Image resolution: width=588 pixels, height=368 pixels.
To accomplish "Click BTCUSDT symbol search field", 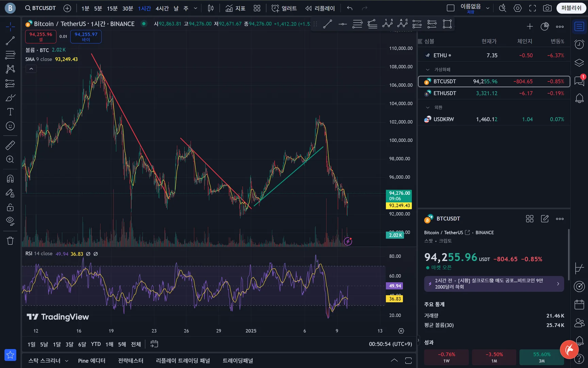I will (x=40, y=8).
